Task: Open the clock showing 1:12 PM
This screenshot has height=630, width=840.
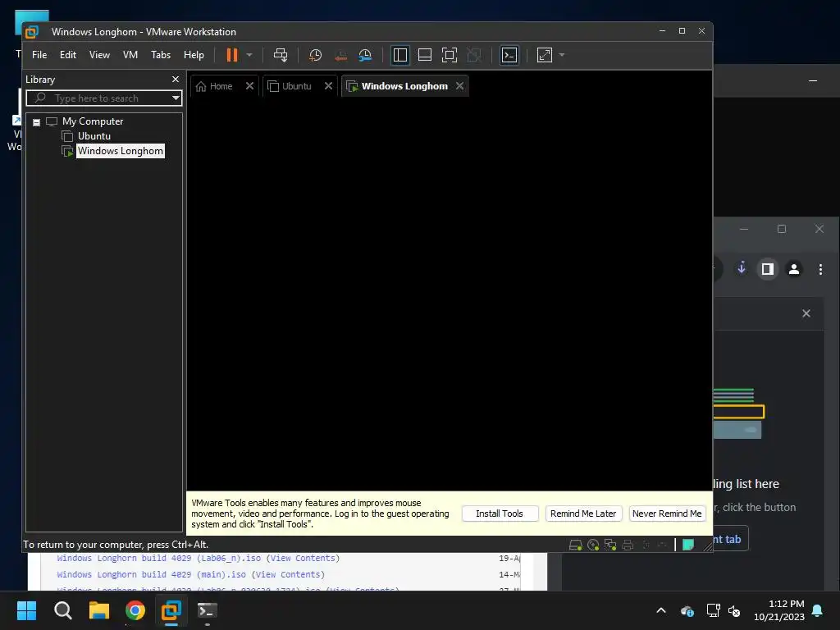Action: [x=779, y=610]
